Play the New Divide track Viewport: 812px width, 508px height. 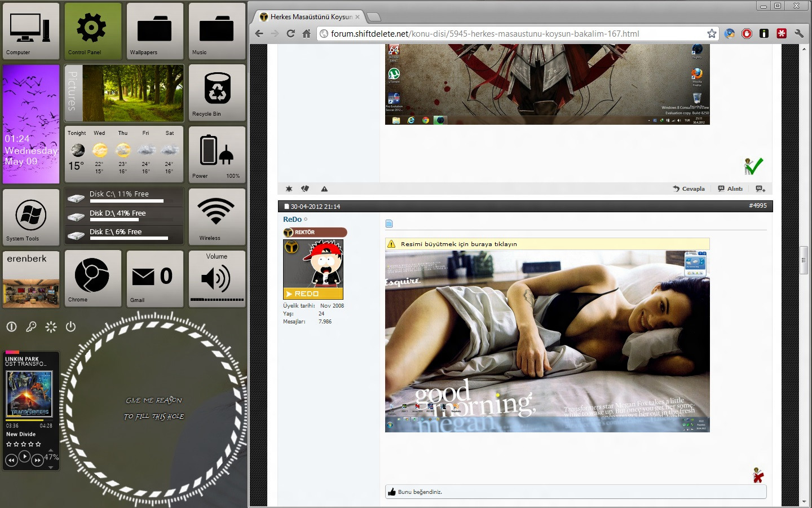(24, 457)
